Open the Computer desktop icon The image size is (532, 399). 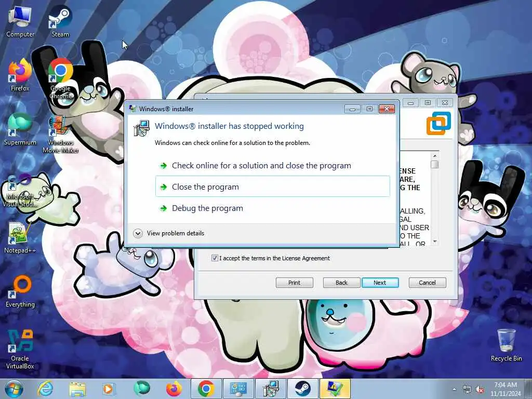pos(20,22)
